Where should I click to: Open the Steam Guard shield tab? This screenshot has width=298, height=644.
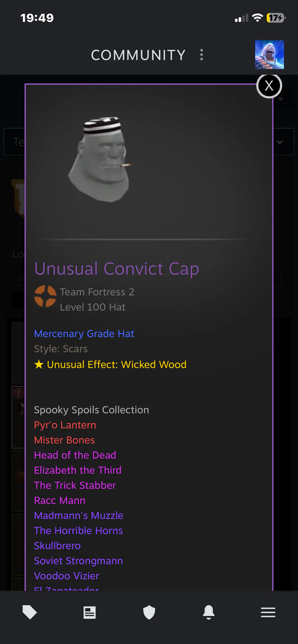pyautogui.click(x=149, y=612)
